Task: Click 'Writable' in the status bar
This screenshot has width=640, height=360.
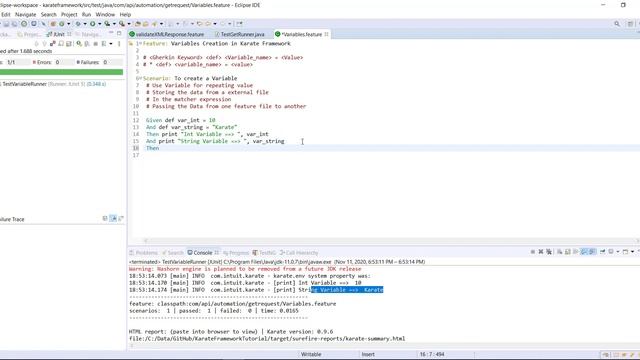Action: tap(311, 354)
